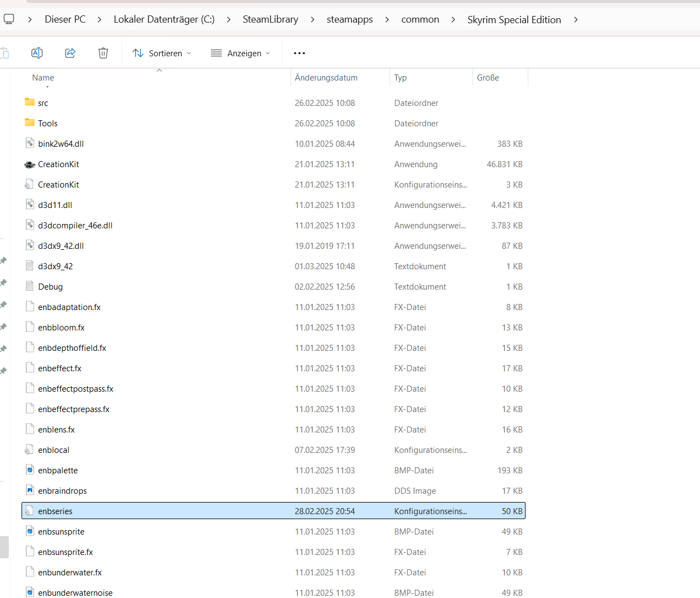Navigate to SteamLibrary breadcrumb
Screen dimensions: 700x598
271,19
